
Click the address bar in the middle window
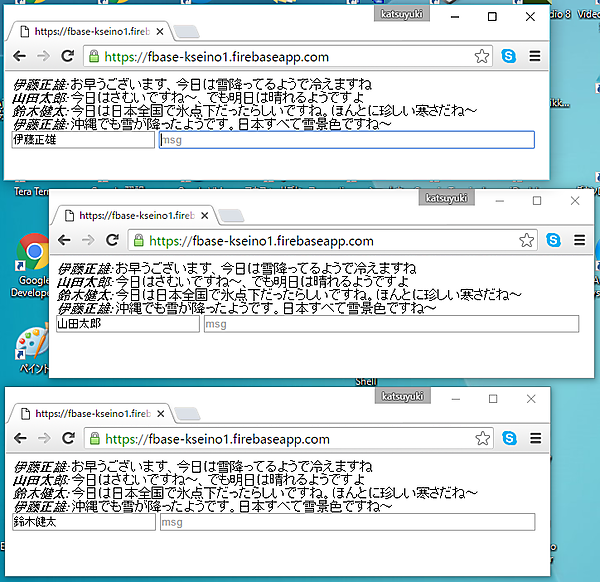click(330, 240)
